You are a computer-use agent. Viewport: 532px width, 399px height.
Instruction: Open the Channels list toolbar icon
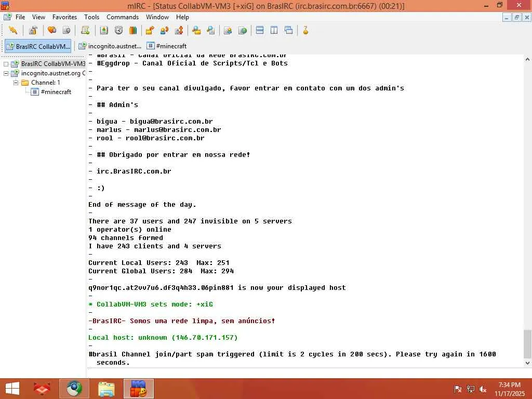[x=66, y=31]
